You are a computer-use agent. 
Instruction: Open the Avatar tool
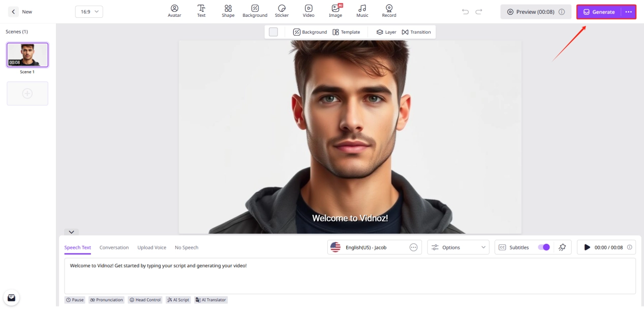[x=174, y=11]
